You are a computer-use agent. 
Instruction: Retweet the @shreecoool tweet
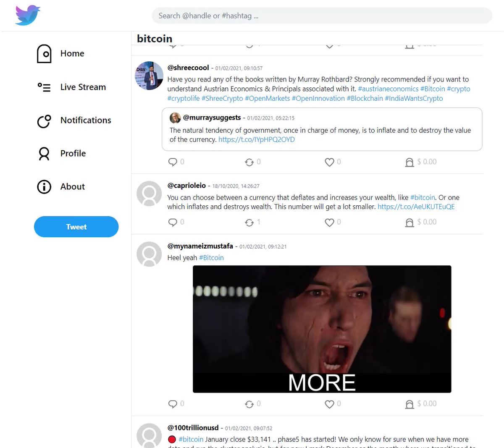(249, 162)
